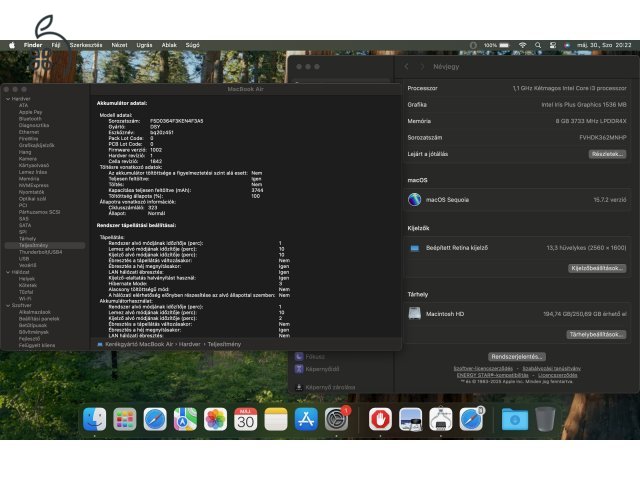Image resolution: width=640 pixels, height=480 pixels.
Task: Open the red stop-hand AdBlock app
Action: coord(380,419)
